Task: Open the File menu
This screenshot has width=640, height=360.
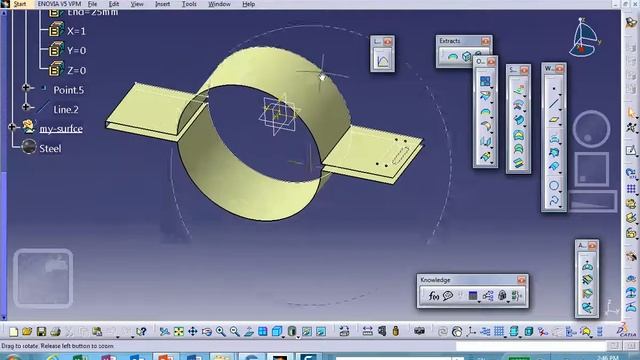Action: tap(92, 4)
